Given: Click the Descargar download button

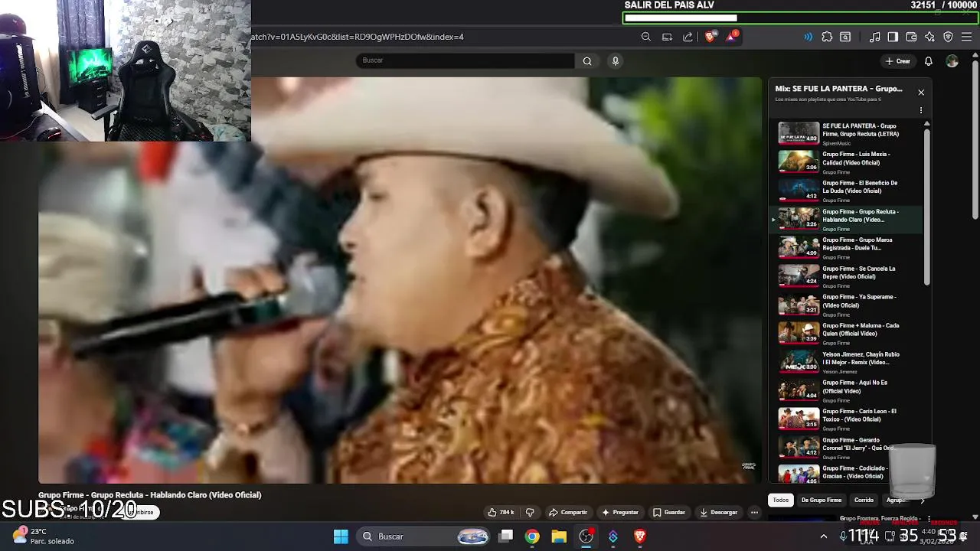Looking at the screenshot, I should coord(719,512).
